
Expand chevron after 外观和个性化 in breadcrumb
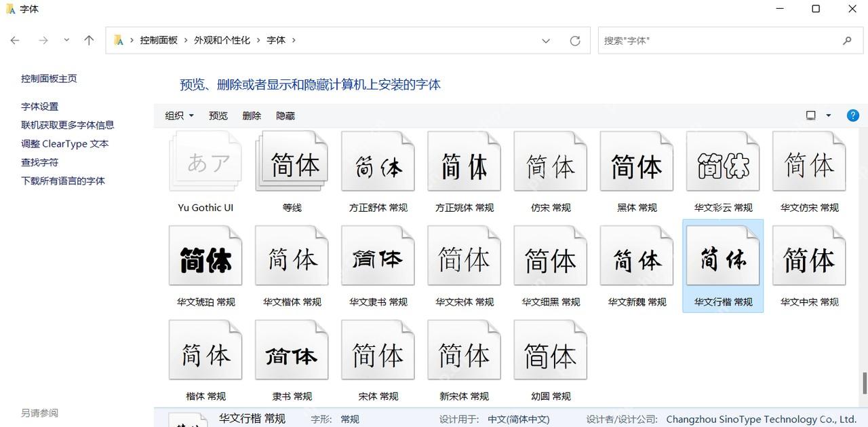[x=258, y=41]
